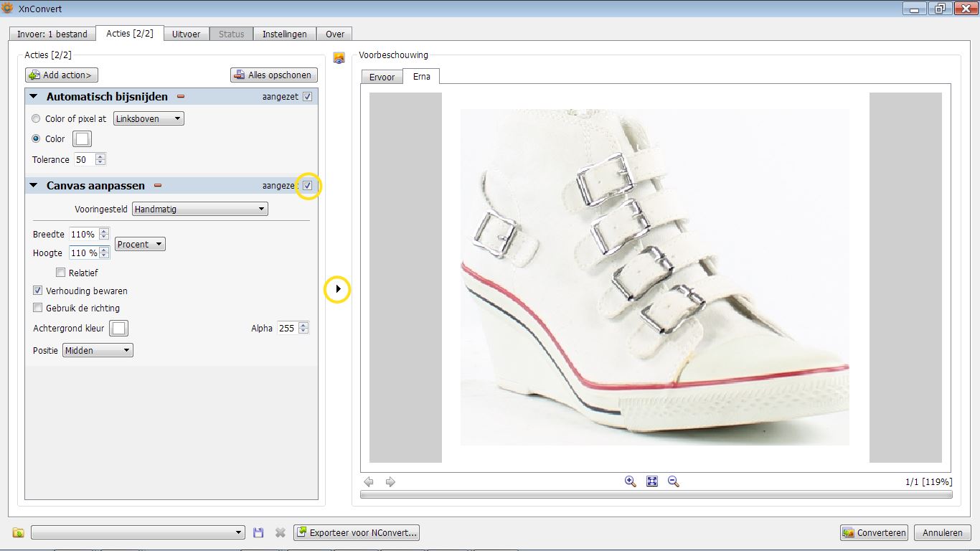The height and width of the screenshot is (551, 980).
Task: Open the Vooringesteld Handmatig dropdown
Action: [200, 209]
